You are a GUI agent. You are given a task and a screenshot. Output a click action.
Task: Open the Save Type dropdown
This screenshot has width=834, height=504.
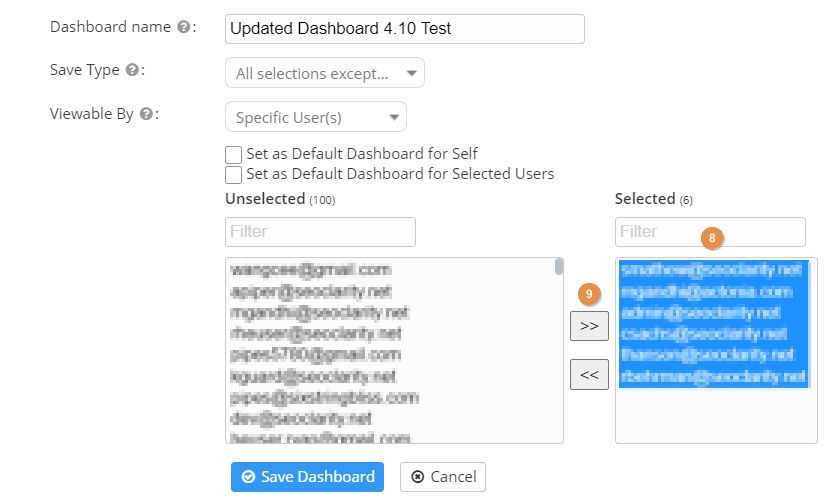(x=325, y=73)
